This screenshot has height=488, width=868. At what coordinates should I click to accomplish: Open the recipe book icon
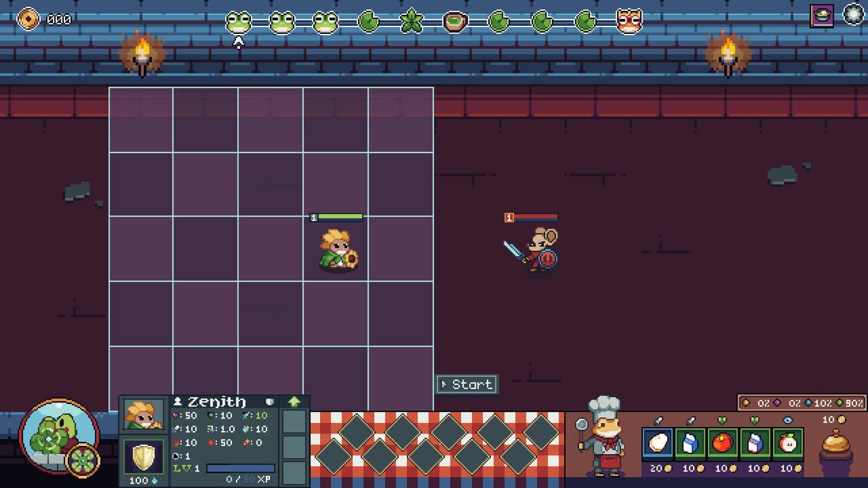(x=822, y=16)
